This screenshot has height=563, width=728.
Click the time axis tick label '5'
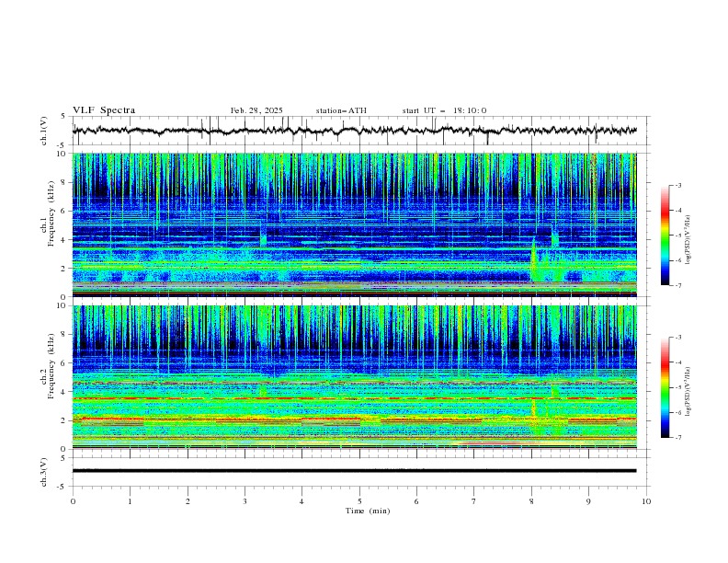(359, 501)
